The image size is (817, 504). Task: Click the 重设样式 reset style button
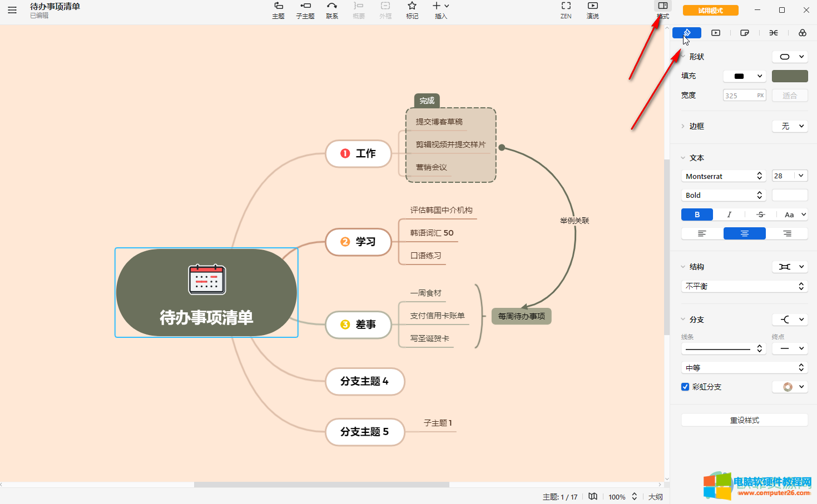(x=745, y=420)
